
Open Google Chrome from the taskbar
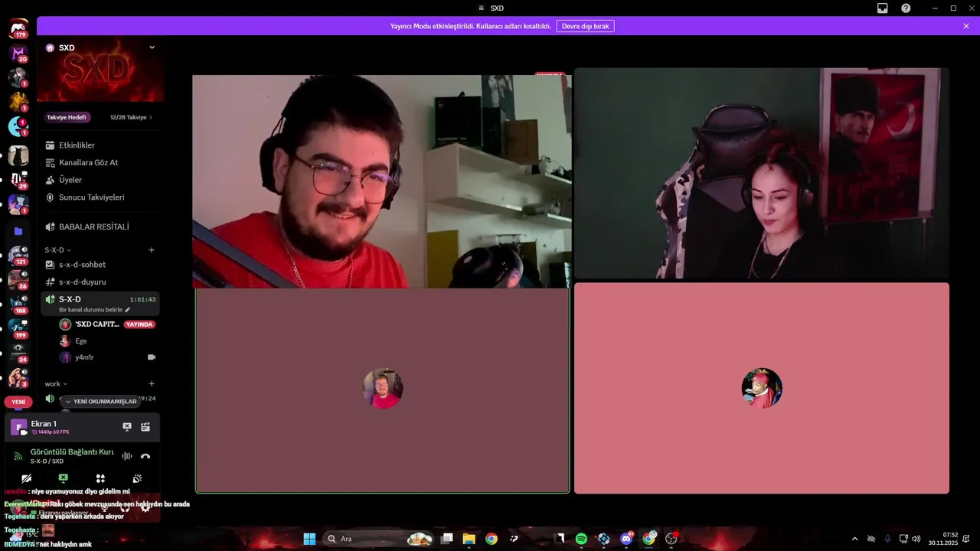point(492,539)
